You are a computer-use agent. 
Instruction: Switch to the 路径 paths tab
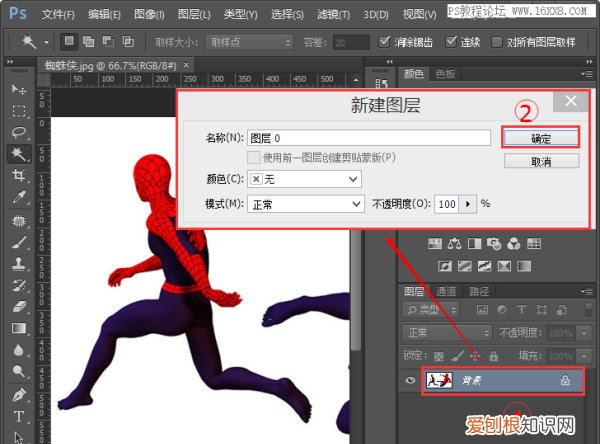coord(479,292)
